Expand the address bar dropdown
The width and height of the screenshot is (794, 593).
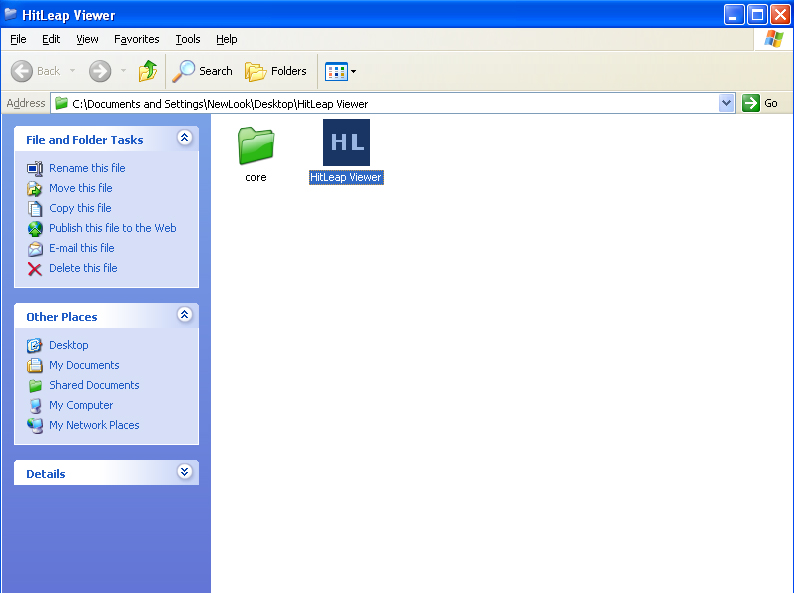(726, 103)
